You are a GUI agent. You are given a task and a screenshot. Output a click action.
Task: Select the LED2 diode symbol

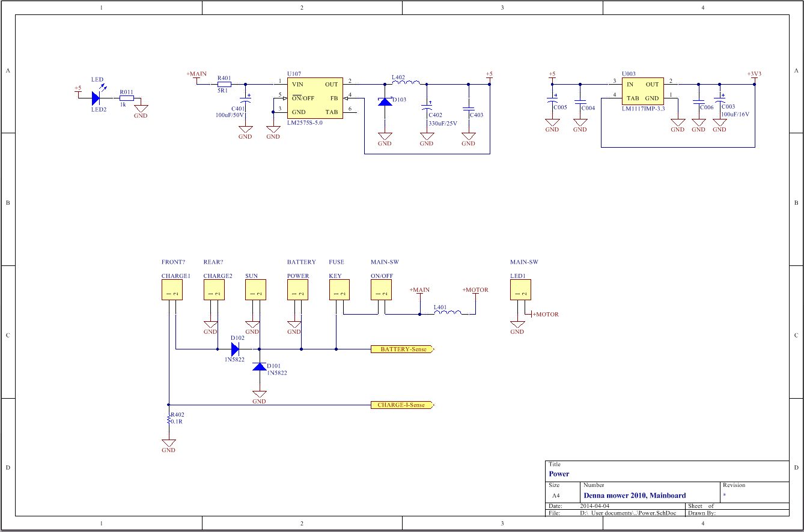coord(96,98)
